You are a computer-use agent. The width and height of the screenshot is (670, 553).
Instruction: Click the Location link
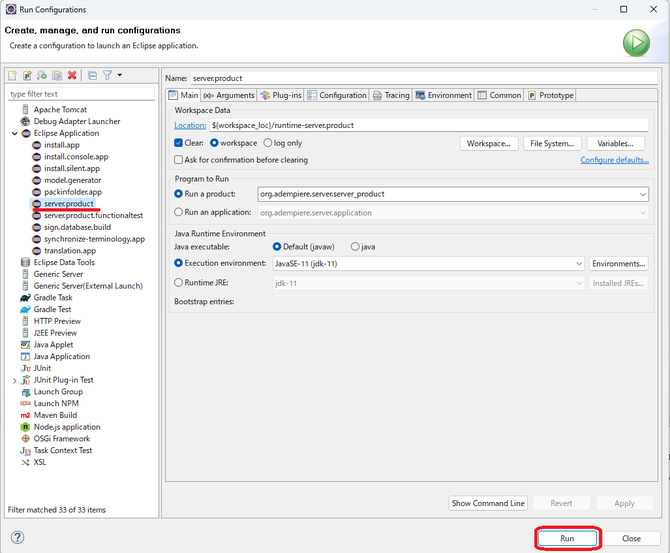click(190, 125)
